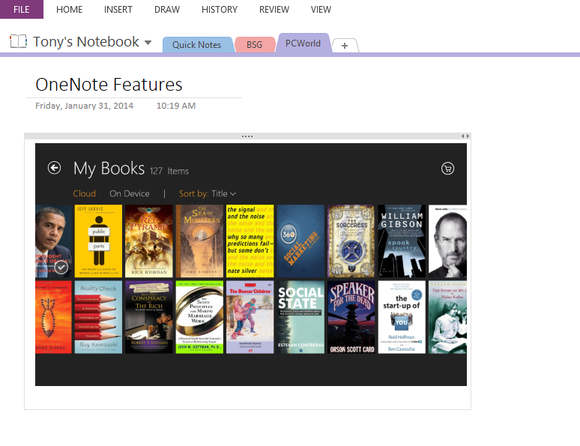
Task: Open the REVIEW ribbon tab
Action: (274, 10)
